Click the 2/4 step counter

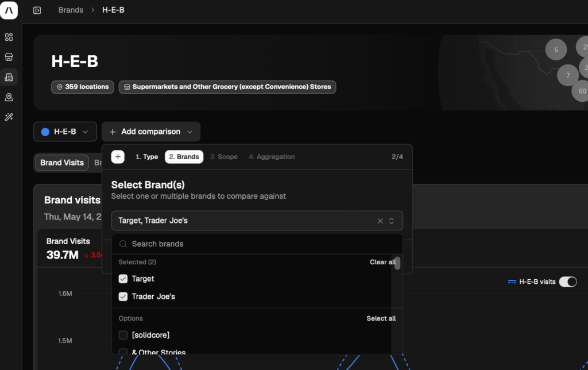(x=397, y=157)
